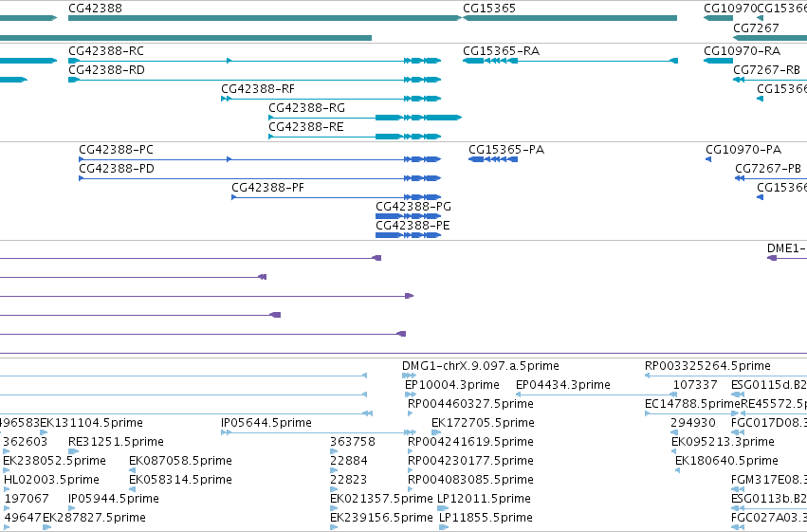The height and width of the screenshot is (532, 807).
Task: Click the EK058314.5prime feature label
Action: click(180, 480)
